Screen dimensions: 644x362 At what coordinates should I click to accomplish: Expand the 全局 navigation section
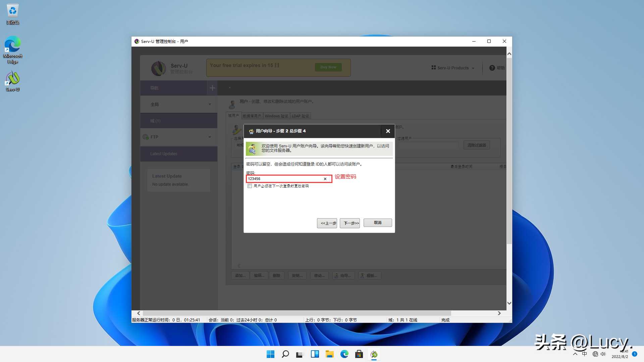(179, 105)
